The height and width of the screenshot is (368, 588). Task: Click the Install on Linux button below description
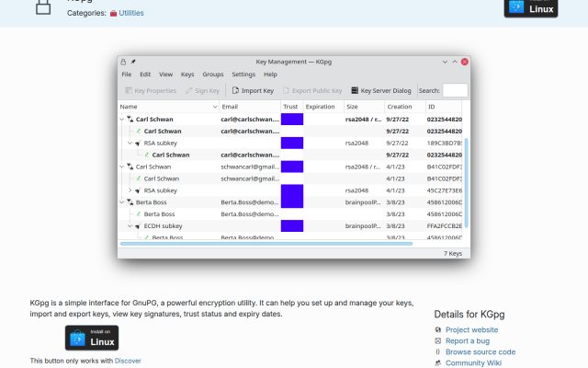(x=92, y=338)
